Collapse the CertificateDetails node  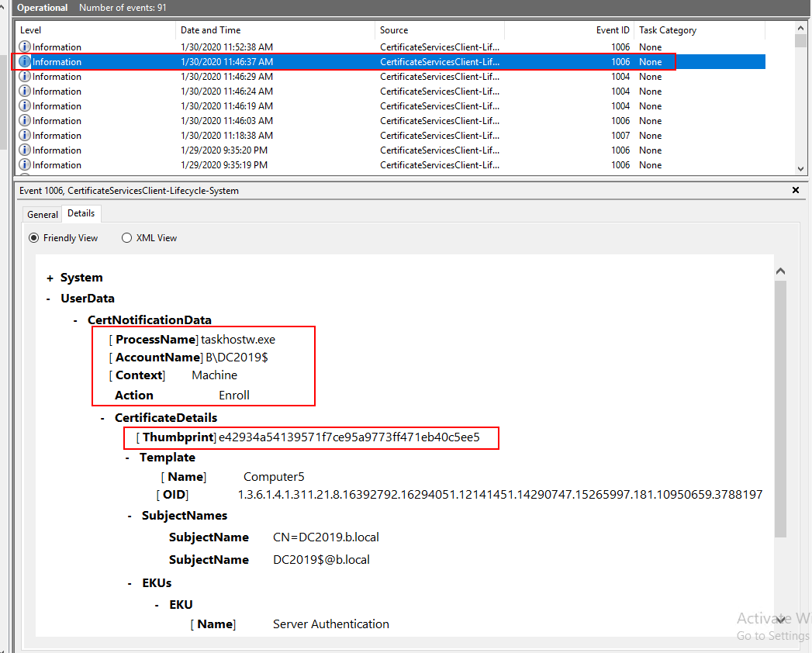(103, 418)
